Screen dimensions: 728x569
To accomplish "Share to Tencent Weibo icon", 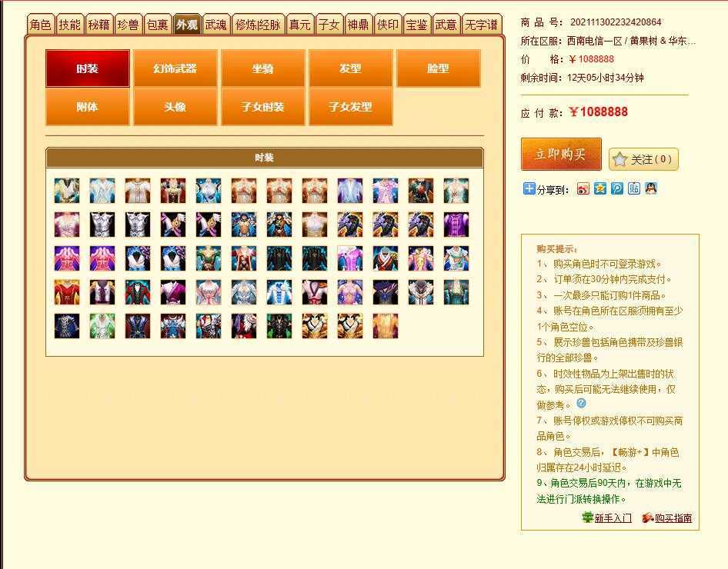I will (617, 188).
